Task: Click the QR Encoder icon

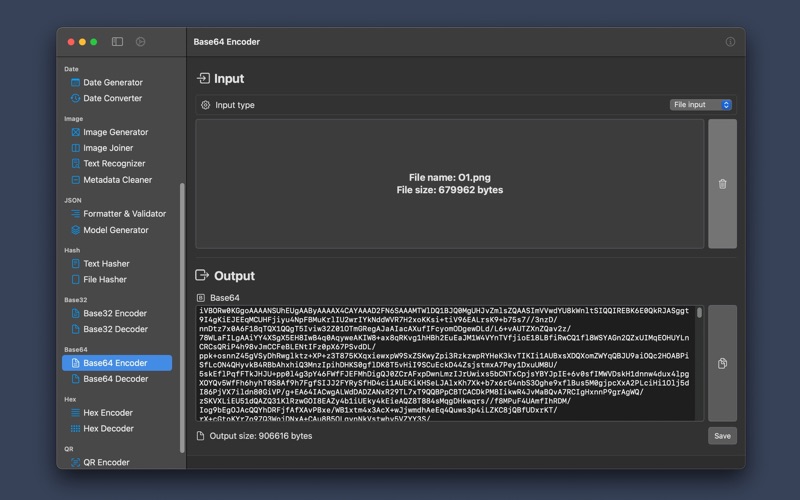Action: point(76,462)
